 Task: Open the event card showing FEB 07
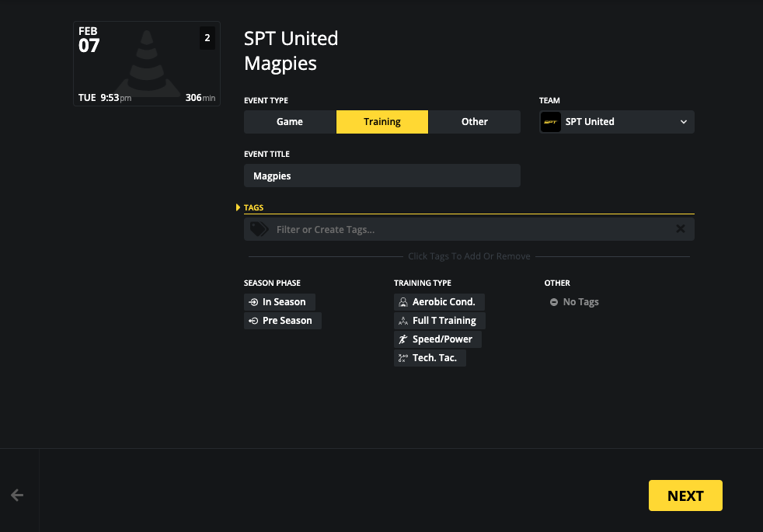coord(146,64)
